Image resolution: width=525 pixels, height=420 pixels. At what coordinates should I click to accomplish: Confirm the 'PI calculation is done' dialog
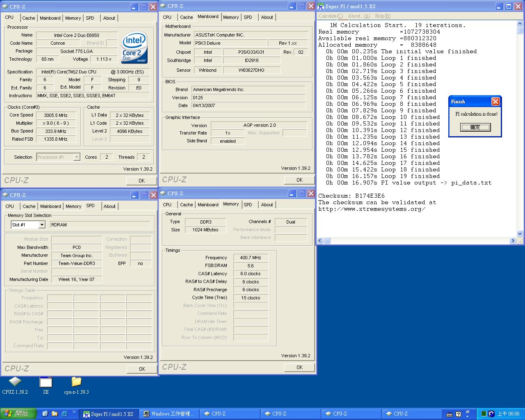click(x=475, y=127)
